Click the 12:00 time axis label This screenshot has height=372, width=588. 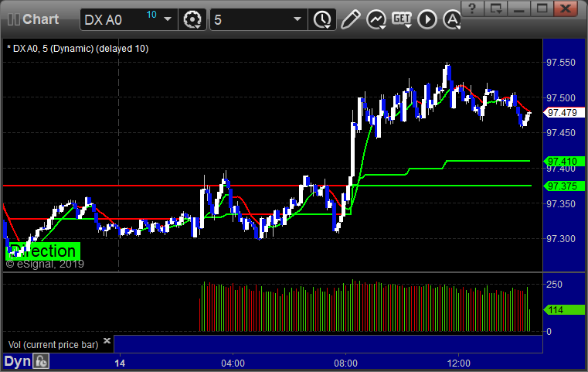coord(459,363)
